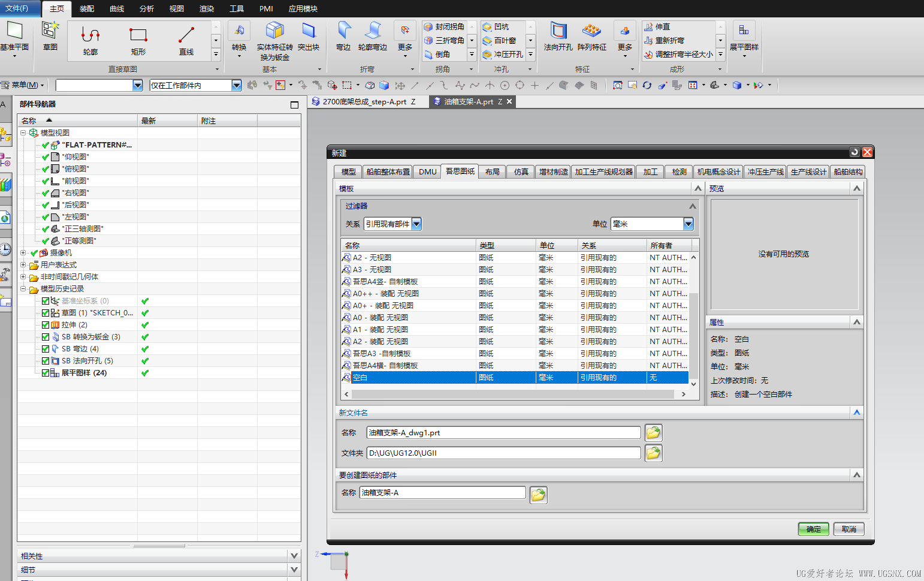Toggle checkbox for SB 转换为钣金 (3)
The height and width of the screenshot is (581, 924).
pyautogui.click(x=46, y=337)
